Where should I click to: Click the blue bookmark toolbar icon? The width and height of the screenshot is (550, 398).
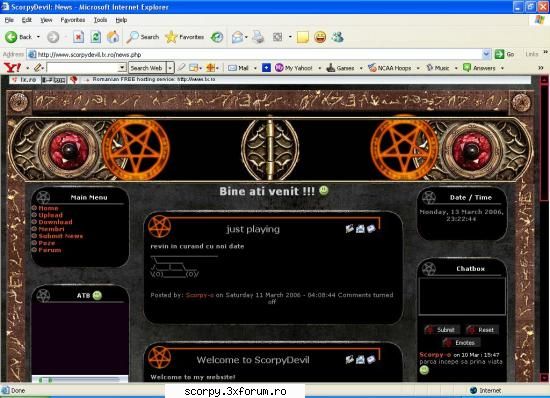click(x=266, y=68)
